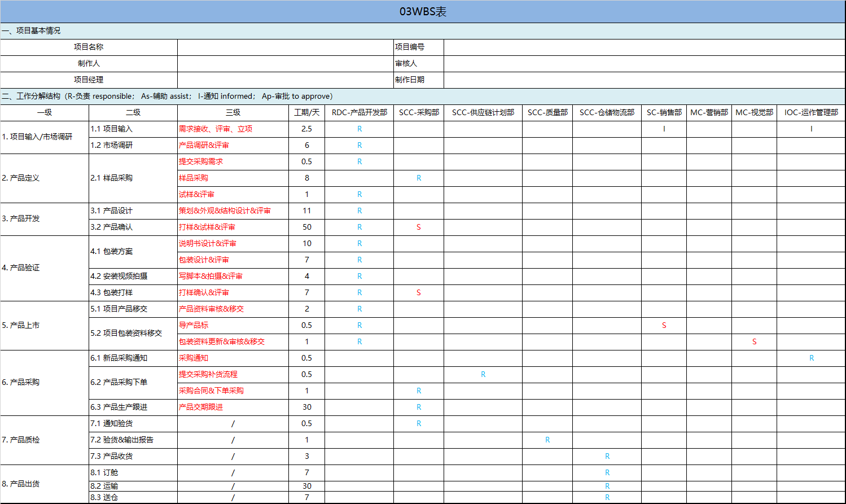This screenshot has height=504, width=846.
Task: Click the 工期/天 column header
Action: pos(306,113)
